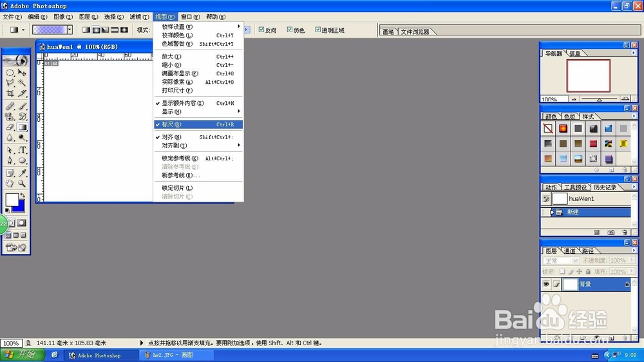Switch to the 色板 tab

(x=569, y=117)
